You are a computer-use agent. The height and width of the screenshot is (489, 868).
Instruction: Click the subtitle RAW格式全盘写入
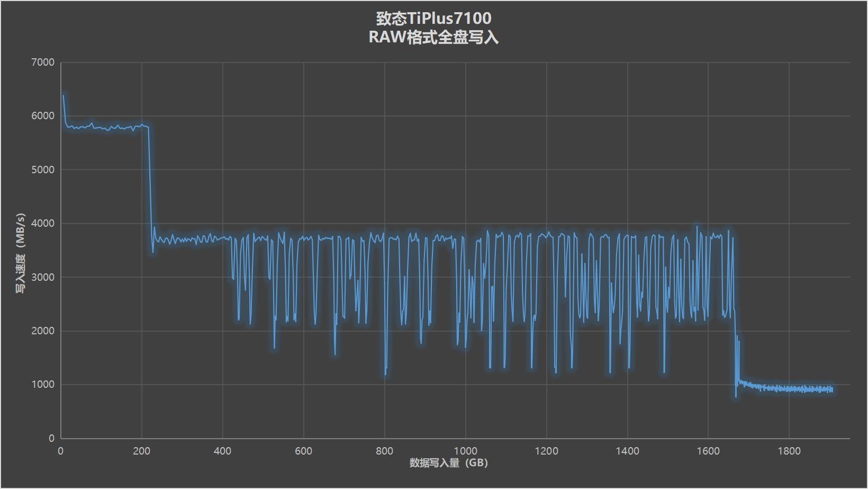click(433, 38)
